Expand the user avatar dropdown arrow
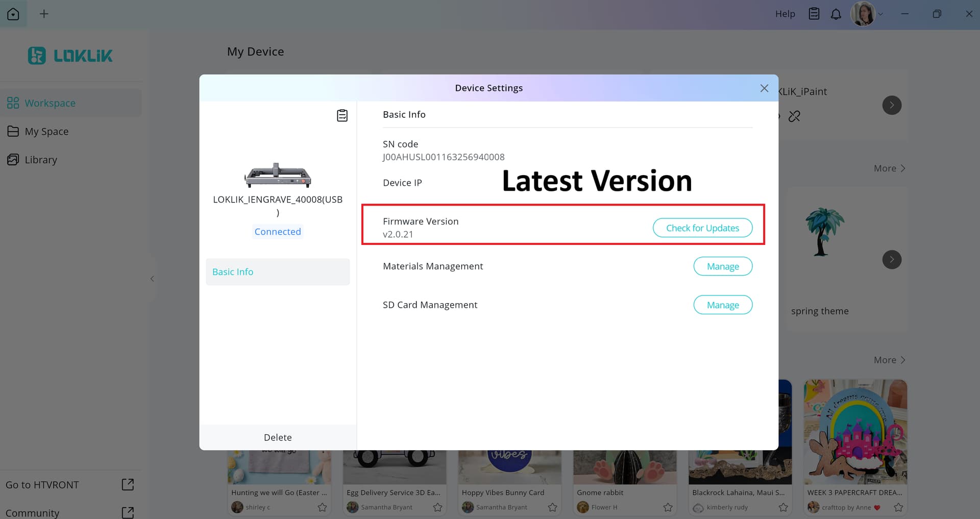The height and width of the screenshot is (519, 980). coord(880,14)
